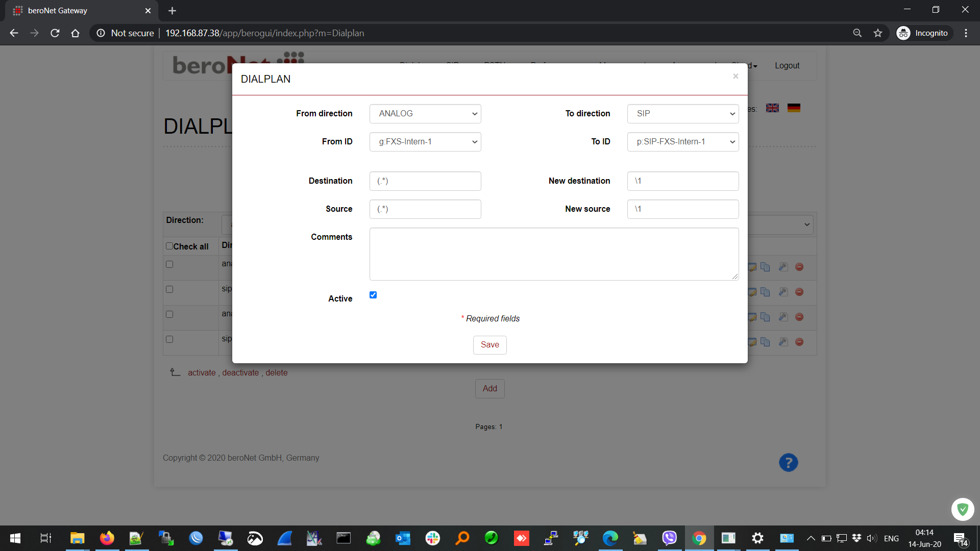980x551 pixels.
Task: Click the red delete icon in the last row
Action: pyautogui.click(x=799, y=342)
